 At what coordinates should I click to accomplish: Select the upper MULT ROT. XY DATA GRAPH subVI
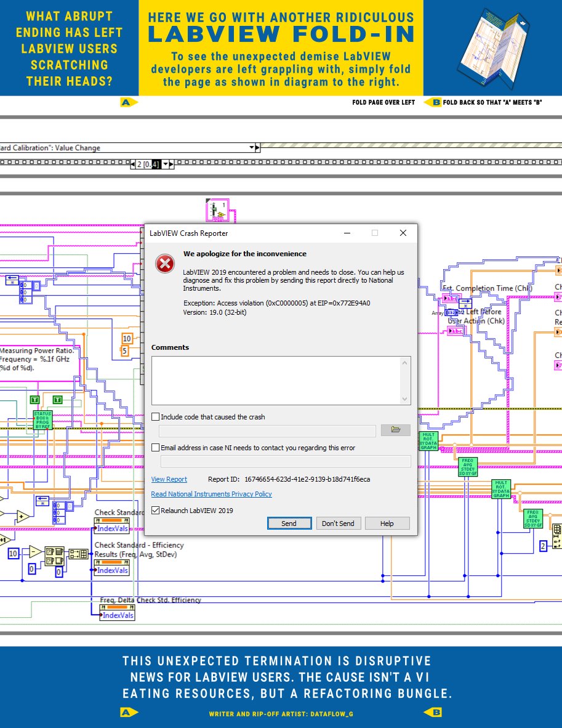(x=428, y=441)
